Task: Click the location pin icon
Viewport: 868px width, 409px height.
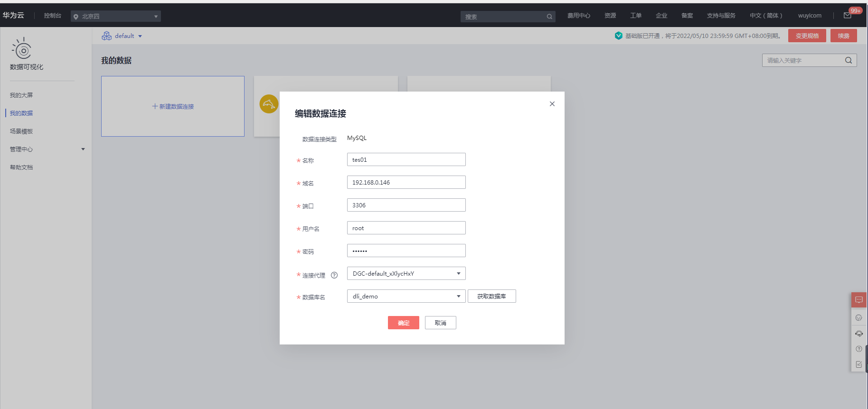Action: 76,17
